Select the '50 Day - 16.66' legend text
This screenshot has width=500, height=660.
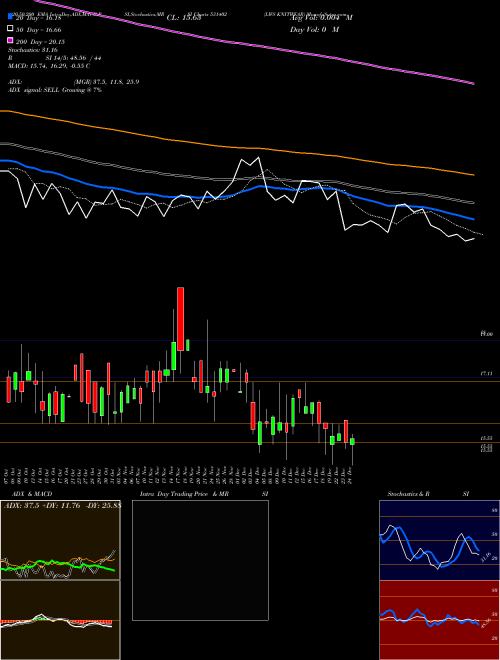coord(39,30)
